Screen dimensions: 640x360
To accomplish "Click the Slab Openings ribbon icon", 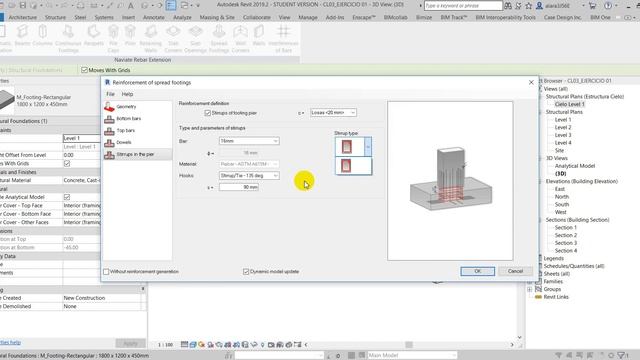I will (196, 39).
